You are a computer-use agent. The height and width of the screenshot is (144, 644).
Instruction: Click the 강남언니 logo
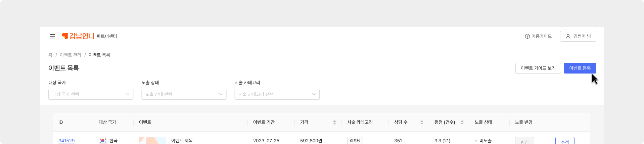click(x=78, y=36)
